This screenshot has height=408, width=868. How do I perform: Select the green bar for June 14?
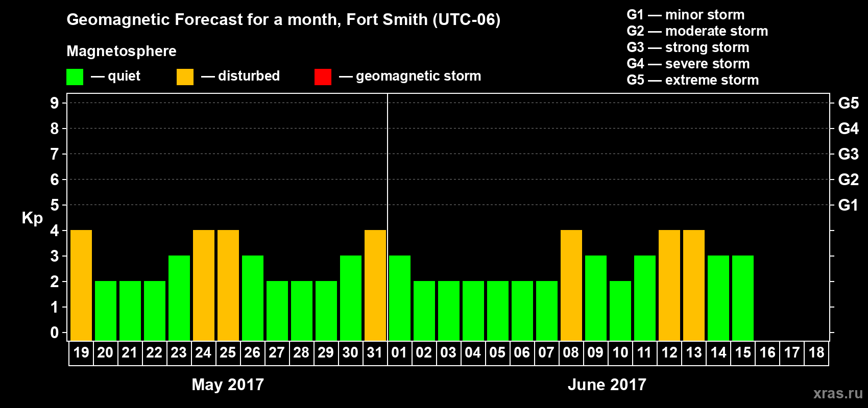click(x=718, y=298)
